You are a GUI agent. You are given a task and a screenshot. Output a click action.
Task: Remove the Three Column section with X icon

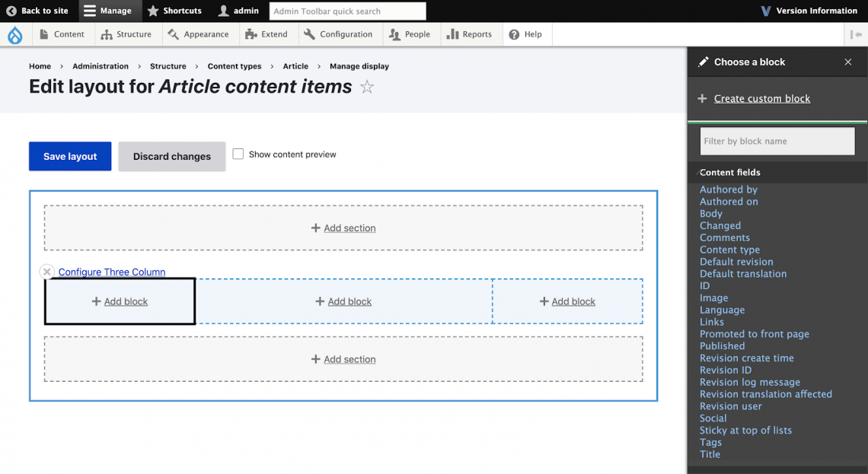(47, 272)
